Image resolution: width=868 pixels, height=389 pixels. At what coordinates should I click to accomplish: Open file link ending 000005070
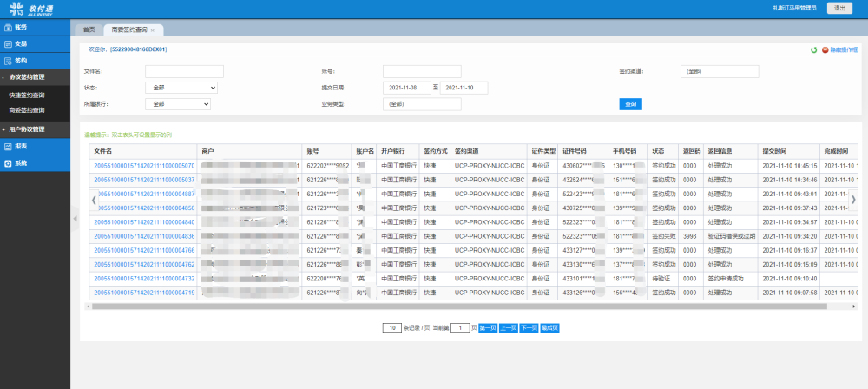click(144, 166)
